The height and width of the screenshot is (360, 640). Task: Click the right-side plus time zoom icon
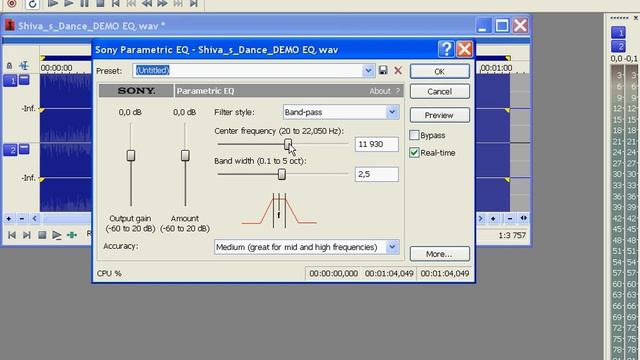493,218
